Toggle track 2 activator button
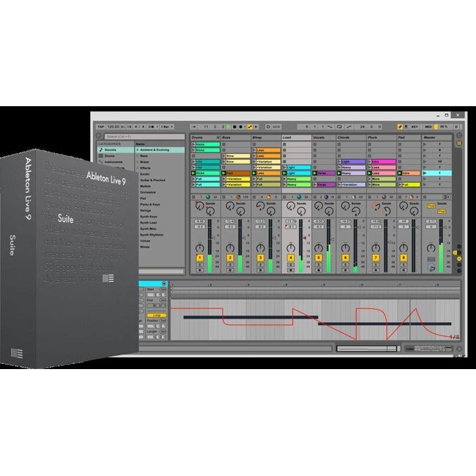The width and height of the screenshot is (476, 476). (230, 258)
